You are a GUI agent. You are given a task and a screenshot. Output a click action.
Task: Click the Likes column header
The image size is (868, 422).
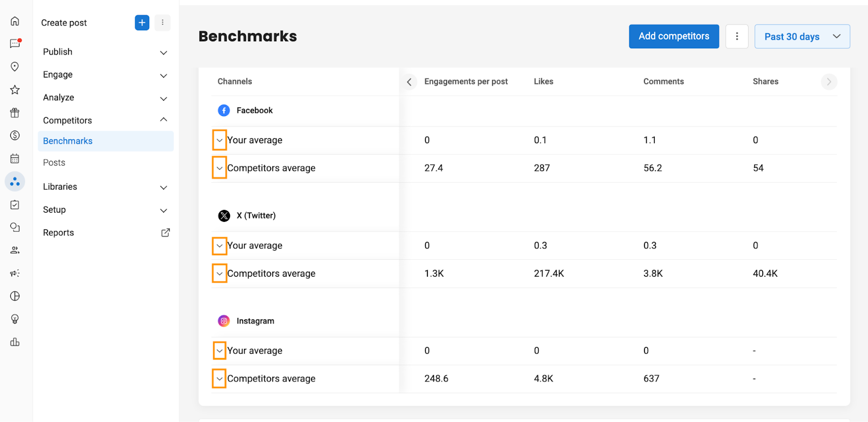click(x=544, y=81)
